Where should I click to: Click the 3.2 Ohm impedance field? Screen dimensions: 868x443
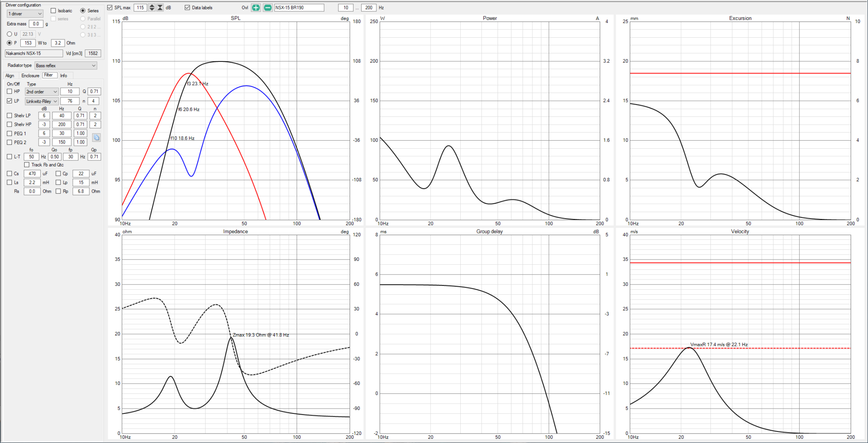tap(58, 43)
